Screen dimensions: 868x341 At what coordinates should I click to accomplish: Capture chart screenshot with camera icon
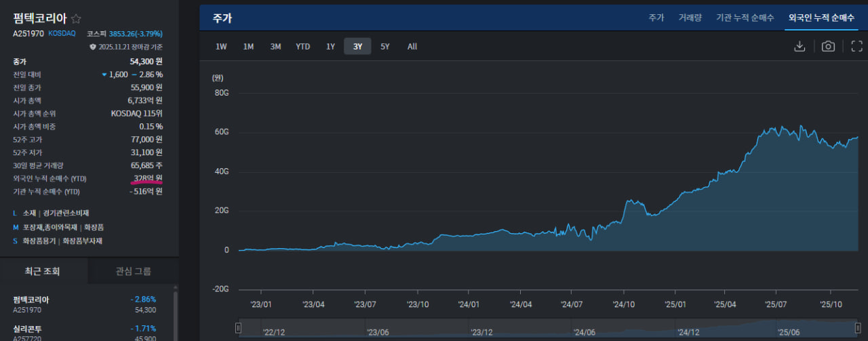[828, 46]
